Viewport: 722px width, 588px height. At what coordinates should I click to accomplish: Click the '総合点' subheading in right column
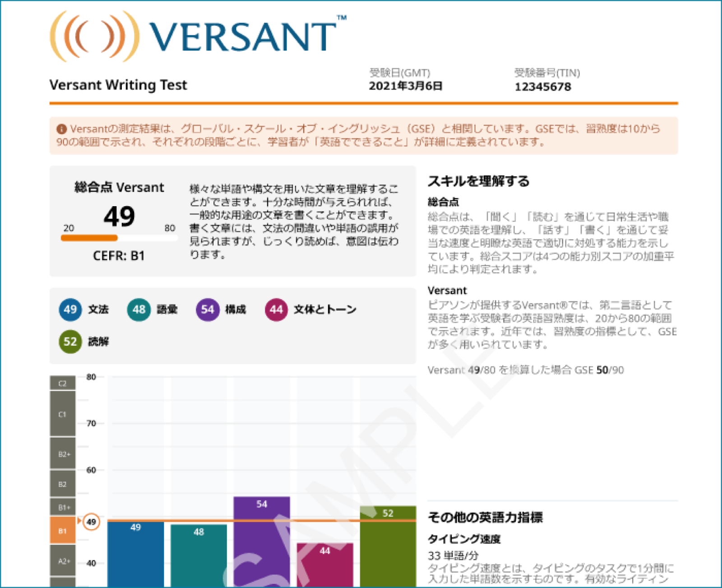click(443, 202)
